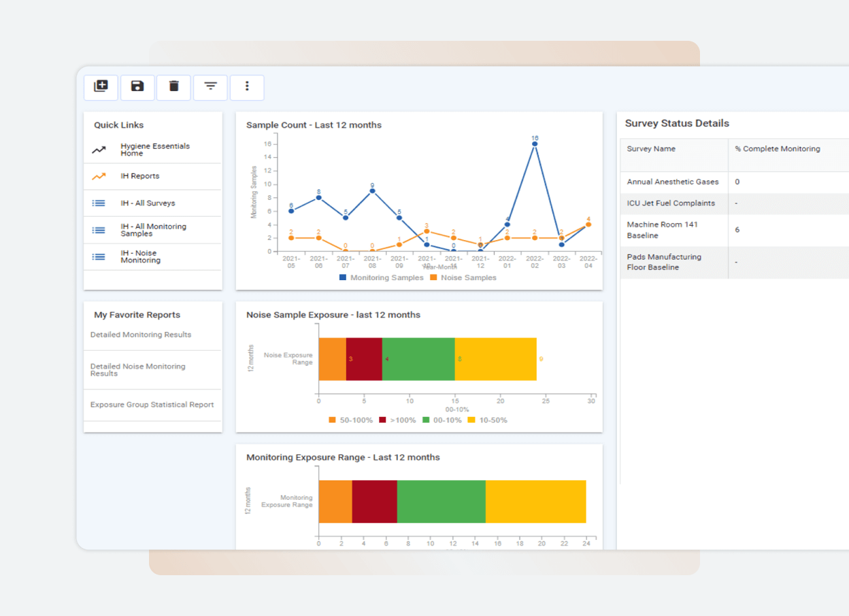The image size is (849, 616).
Task: Select the black trend-line icon beside Hygiene Essentials Home
Action: tap(99, 149)
